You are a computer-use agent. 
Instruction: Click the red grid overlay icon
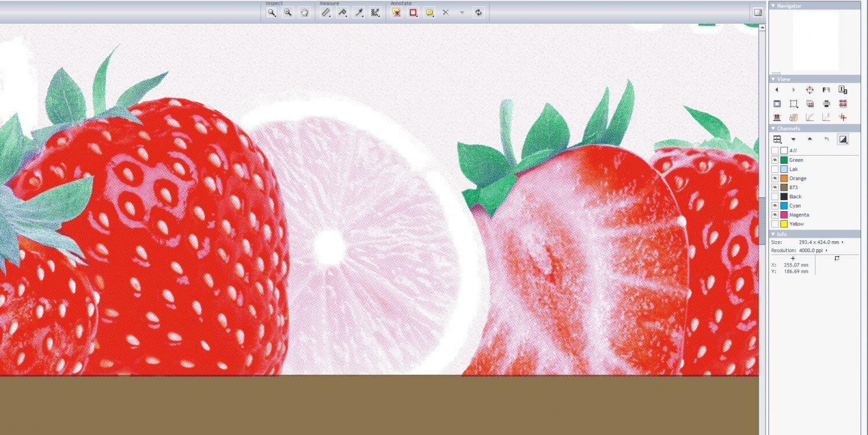point(843,104)
